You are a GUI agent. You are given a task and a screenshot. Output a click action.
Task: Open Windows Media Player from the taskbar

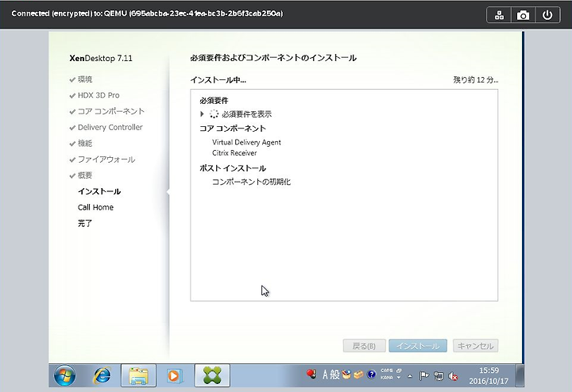pyautogui.click(x=174, y=375)
